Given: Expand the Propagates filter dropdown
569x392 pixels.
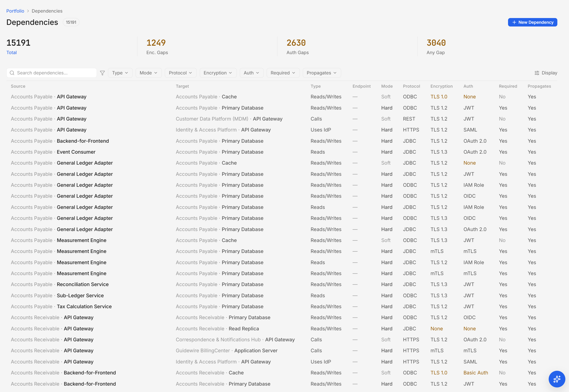Looking at the screenshot, I should 322,73.
